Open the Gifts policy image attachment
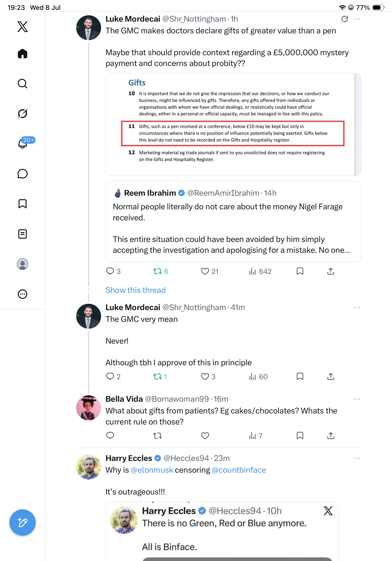The image size is (392, 561). pos(233,124)
